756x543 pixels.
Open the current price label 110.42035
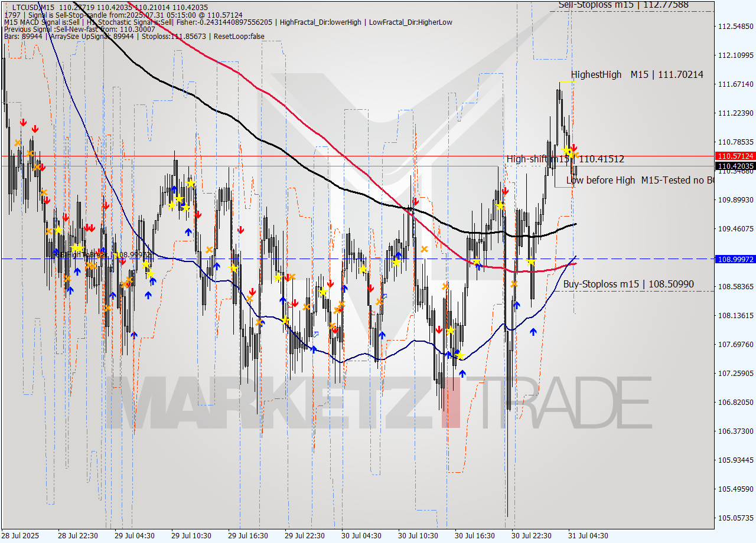coord(734,166)
